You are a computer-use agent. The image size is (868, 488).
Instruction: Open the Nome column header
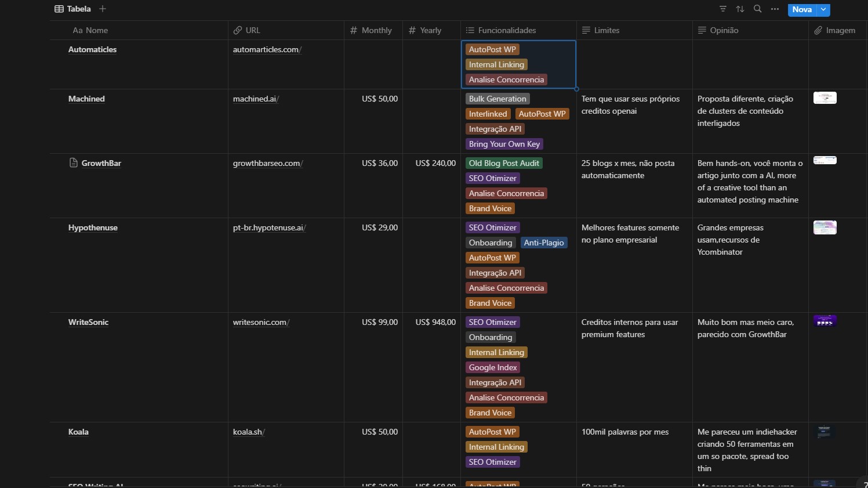point(90,30)
